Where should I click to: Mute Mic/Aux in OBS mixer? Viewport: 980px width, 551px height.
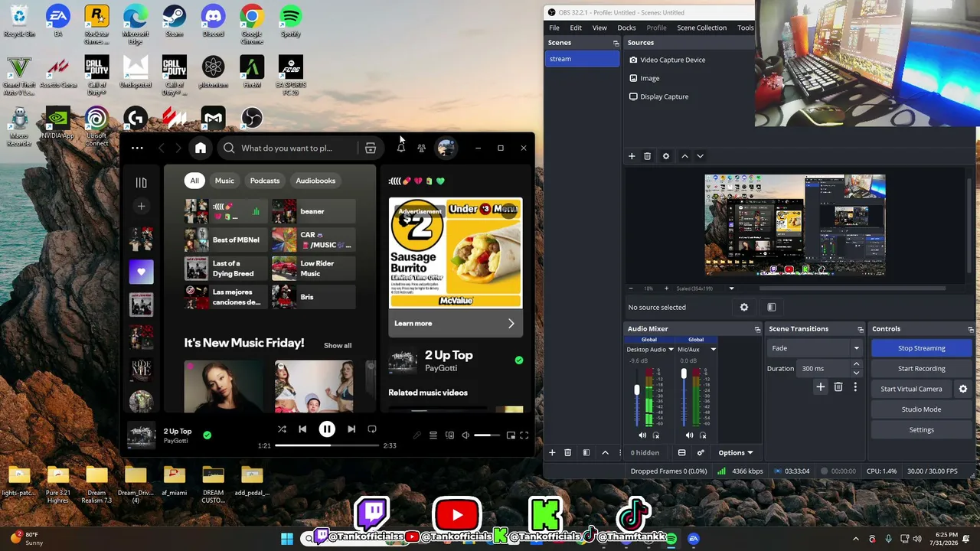[689, 435]
